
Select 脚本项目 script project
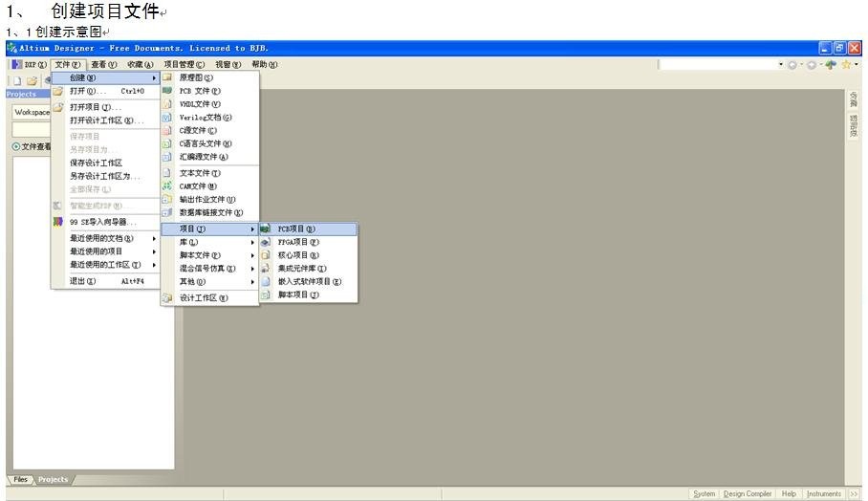309,295
